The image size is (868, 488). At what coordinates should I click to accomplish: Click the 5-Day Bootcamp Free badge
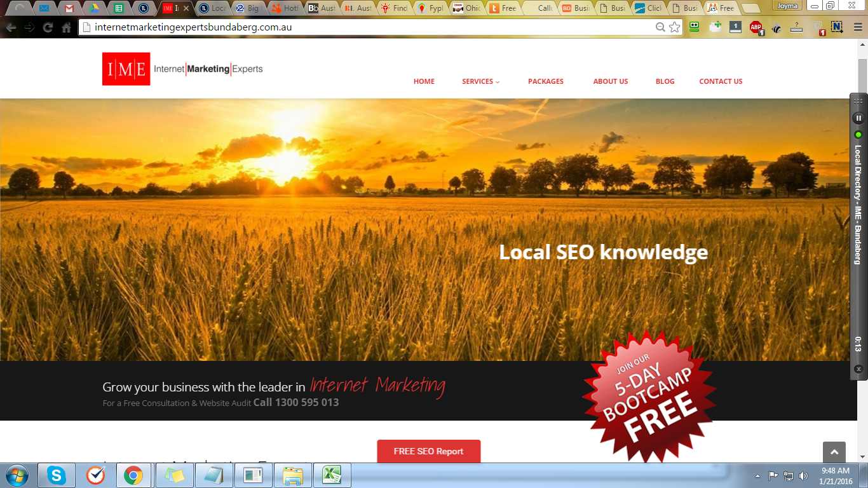tap(649, 395)
